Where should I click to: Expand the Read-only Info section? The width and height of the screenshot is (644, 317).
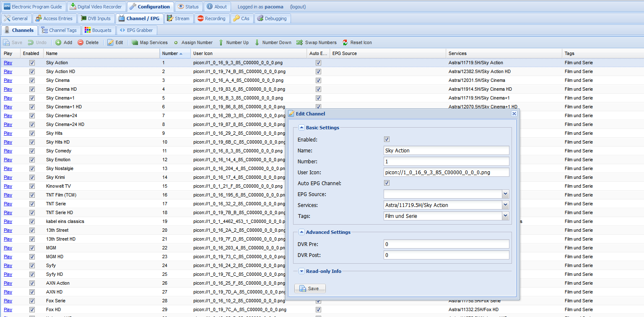[301, 271]
